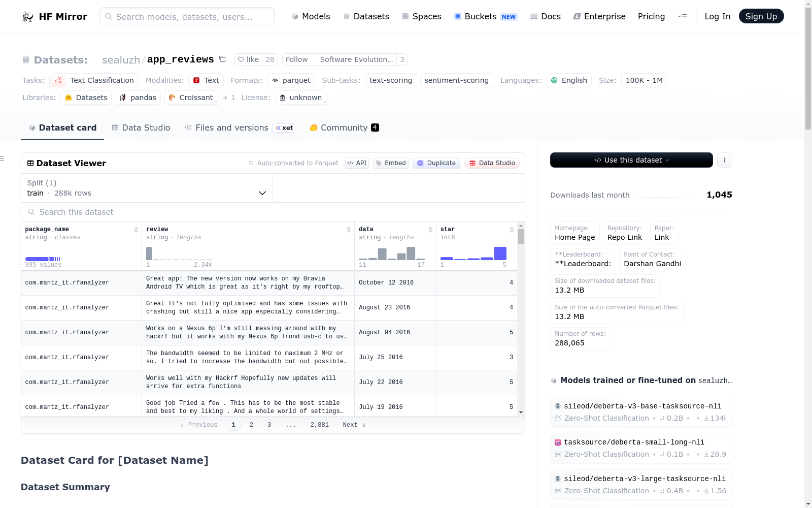The width and height of the screenshot is (812, 508).
Task: Select the tallest bar in star histogram
Action: pyautogui.click(x=500, y=253)
